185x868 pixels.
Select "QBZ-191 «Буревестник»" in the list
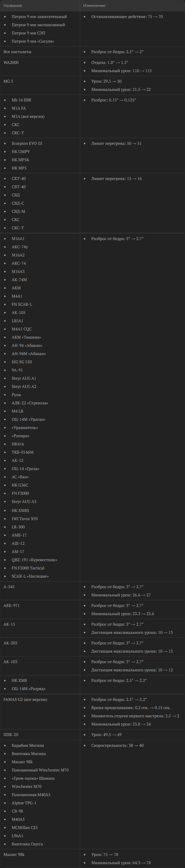coord(34,560)
